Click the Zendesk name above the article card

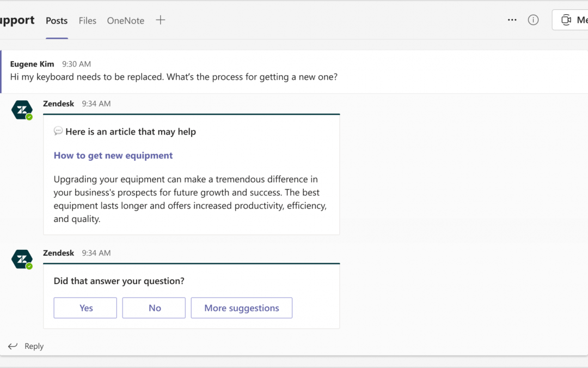[x=58, y=104]
